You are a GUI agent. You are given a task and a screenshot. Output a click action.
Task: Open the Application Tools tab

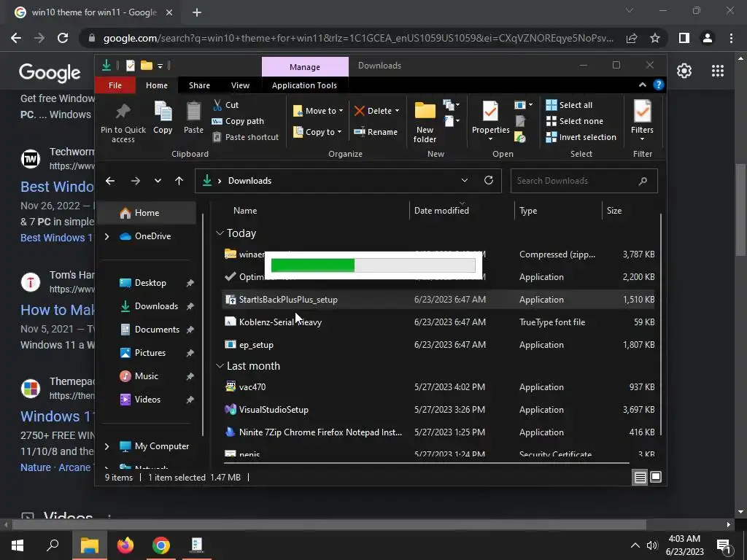(304, 85)
